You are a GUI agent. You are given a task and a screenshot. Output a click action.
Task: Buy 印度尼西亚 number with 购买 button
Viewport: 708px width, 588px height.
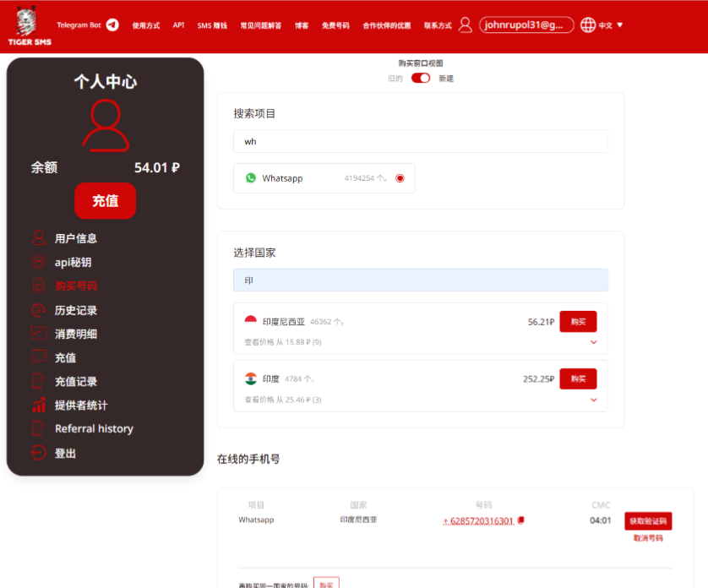[x=578, y=322]
